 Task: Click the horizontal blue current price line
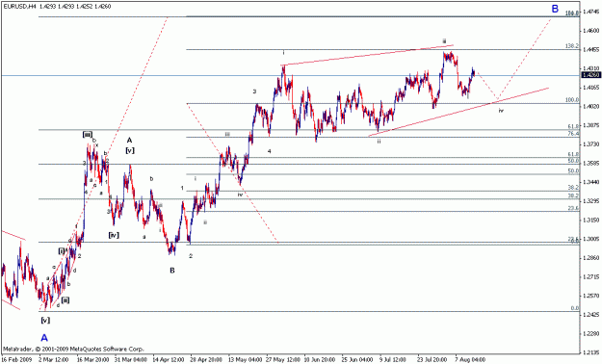(x=290, y=75)
